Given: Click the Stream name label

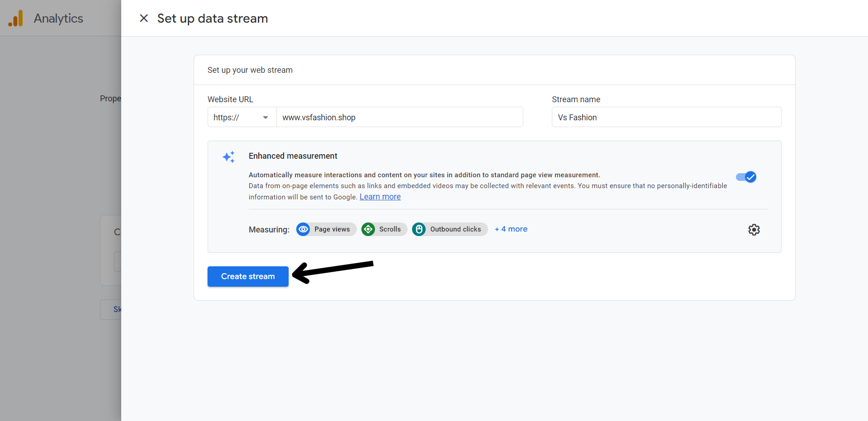Looking at the screenshot, I should pos(576,99).
